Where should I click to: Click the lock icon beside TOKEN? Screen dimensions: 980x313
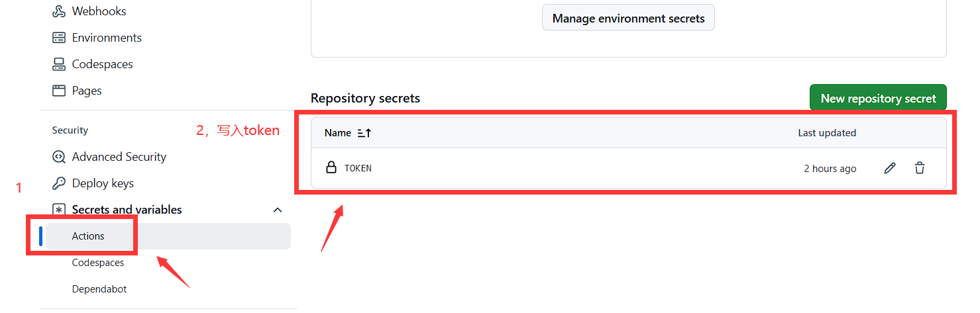point(331,168)
